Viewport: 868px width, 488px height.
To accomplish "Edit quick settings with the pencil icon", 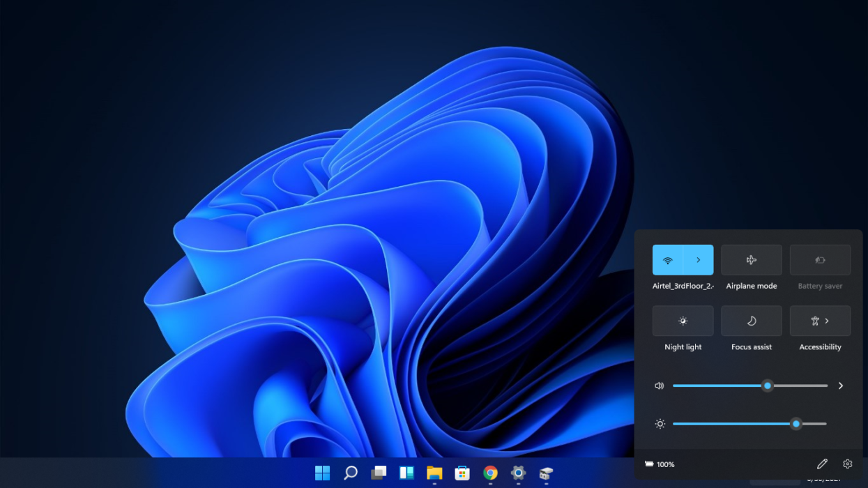I will pyautogui.click(x=822, y=464).
